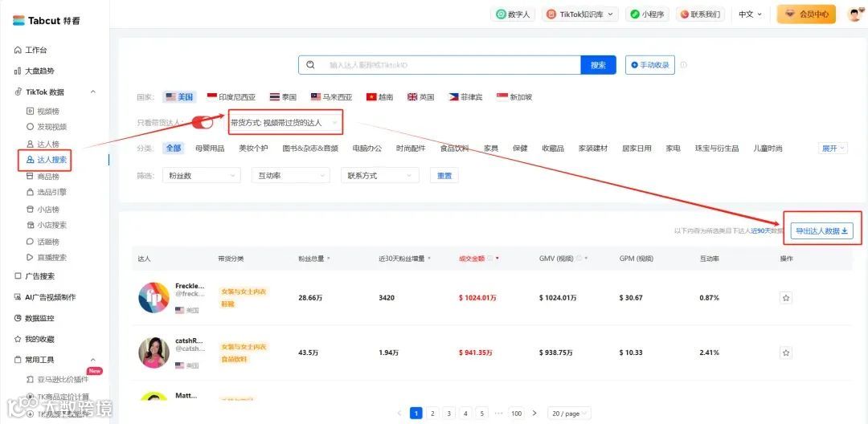This screenshot has width=868, height=424.
Task: Click 导出达人数据 export button
Action: pyautogui.click(x=822, y=231)
